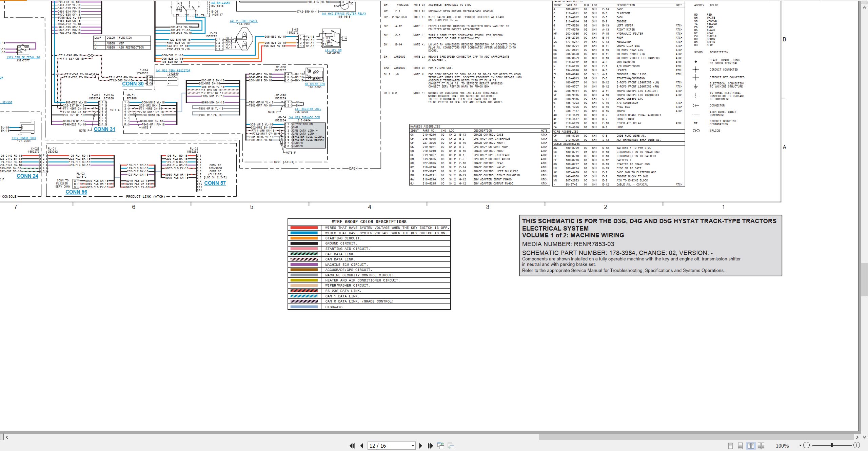Viewport: 868px width, 451px height.
Task: Click the 'RS-232 DATA LINK.' legend row
Action: click(369, 291)
